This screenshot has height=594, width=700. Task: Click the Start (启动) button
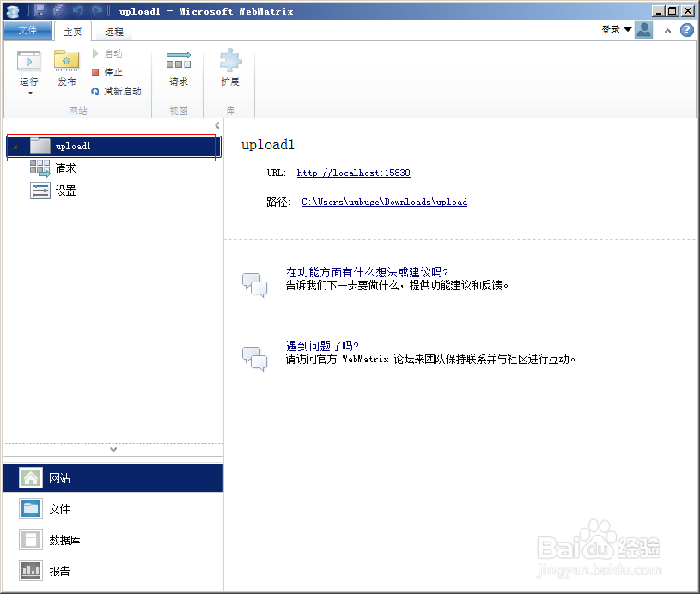coord(107,53)
